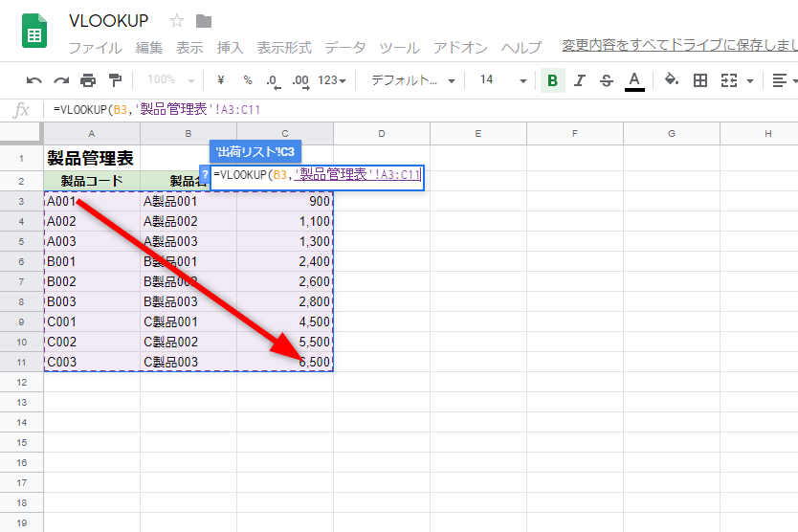Image resolution: width=798 pixels, height=532 pixels.
Task: Open the 編集 menu
Action: click(x=149, y=48)
